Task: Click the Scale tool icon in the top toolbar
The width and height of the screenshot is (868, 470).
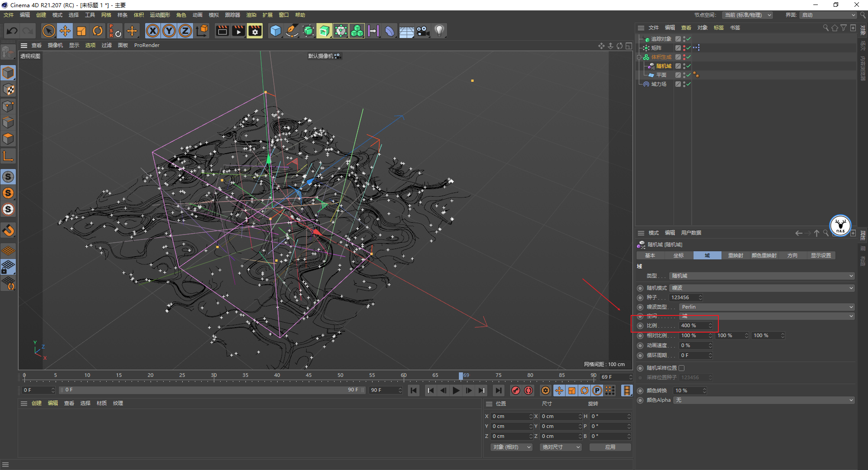Action: click(81, 31)
